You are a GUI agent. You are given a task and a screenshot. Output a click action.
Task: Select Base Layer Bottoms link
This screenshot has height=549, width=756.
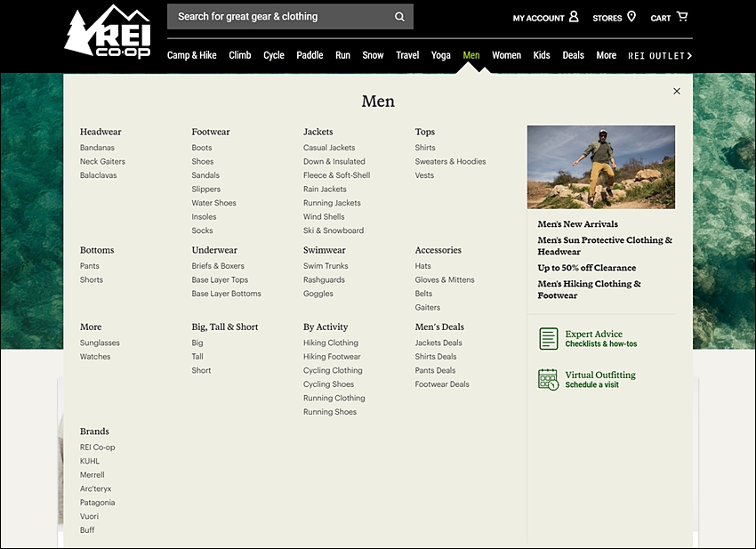[226, 294]
